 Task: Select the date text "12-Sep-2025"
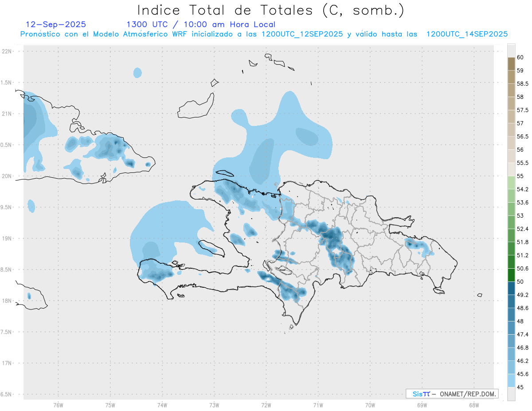[x=56, y=24]
